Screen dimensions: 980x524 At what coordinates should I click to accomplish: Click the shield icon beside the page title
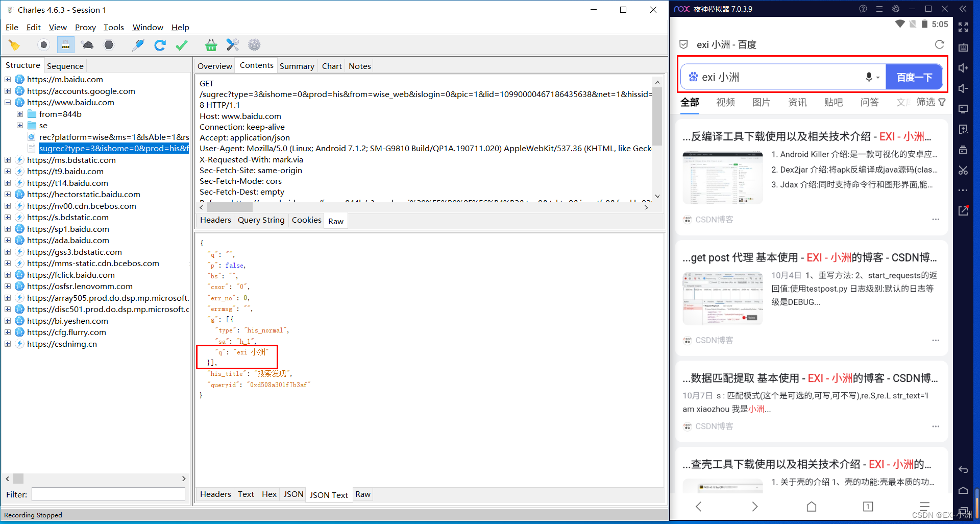684,44
